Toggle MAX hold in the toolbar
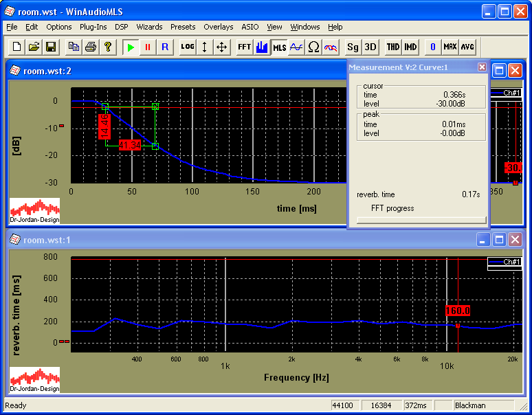This screenshot has height=415, width=532. pyautogui.click(x=450, y=47)
